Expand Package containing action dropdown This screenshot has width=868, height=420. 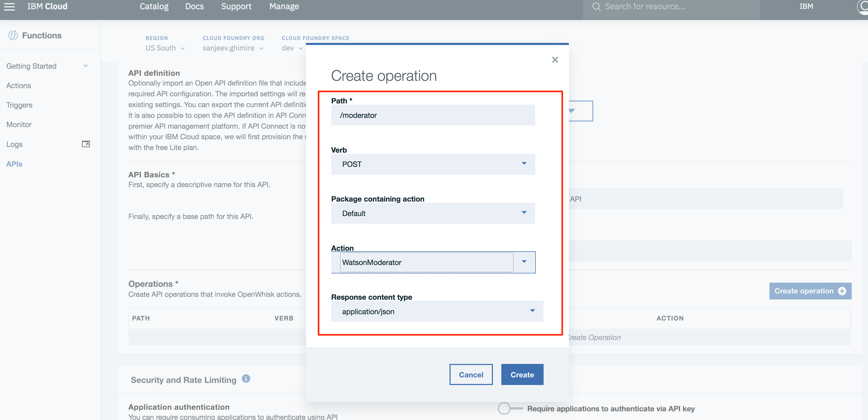(433, 213)
